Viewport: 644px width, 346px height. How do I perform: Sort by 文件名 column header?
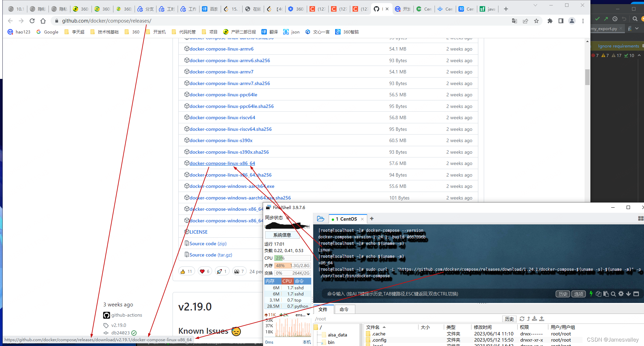tap(376, 327)
